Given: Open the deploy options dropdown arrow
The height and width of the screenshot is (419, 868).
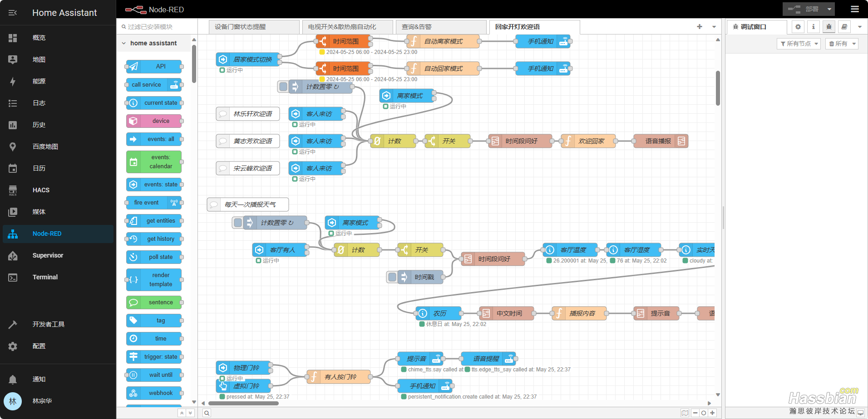Looking at the screenshot, I should (x=829, y=9).
